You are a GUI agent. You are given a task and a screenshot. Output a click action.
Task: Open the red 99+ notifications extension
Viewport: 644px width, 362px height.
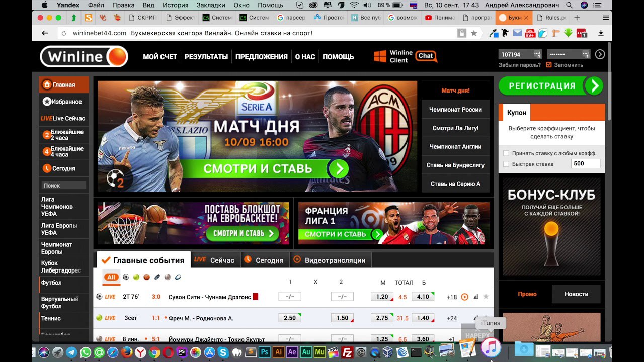pyautogui.click(x=530, y=33)
